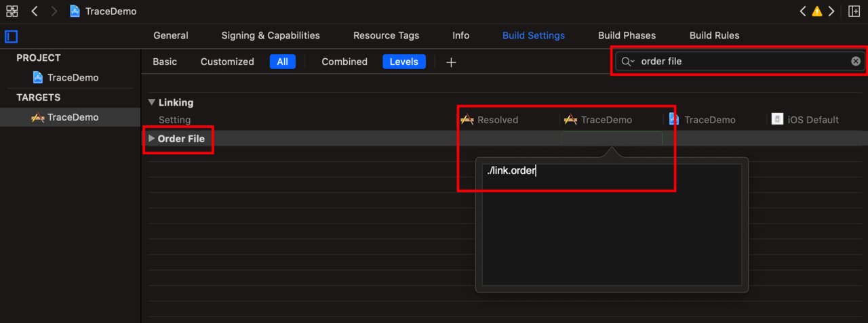Viewport: 868px width, 323px height.
Task: Open the Resource Tags tab
Action: click(x=387, y=35)
